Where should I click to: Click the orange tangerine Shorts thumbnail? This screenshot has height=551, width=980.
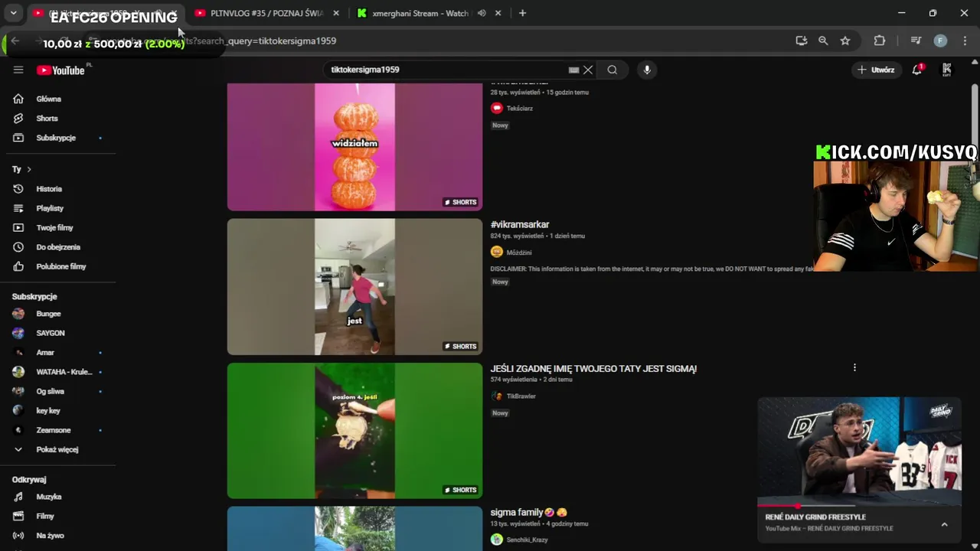pyautogui.click(x=354, y=147)
